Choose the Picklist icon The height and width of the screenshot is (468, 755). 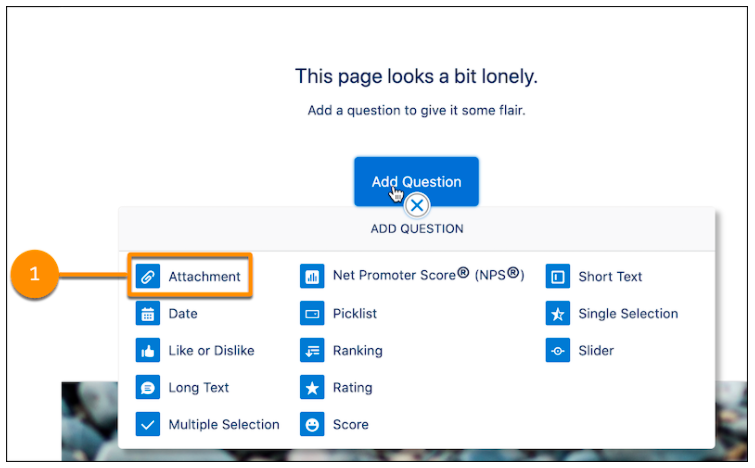312,313
